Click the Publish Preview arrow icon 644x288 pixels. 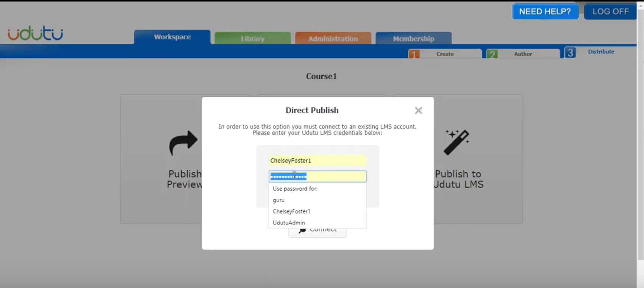tap(183, 143)
